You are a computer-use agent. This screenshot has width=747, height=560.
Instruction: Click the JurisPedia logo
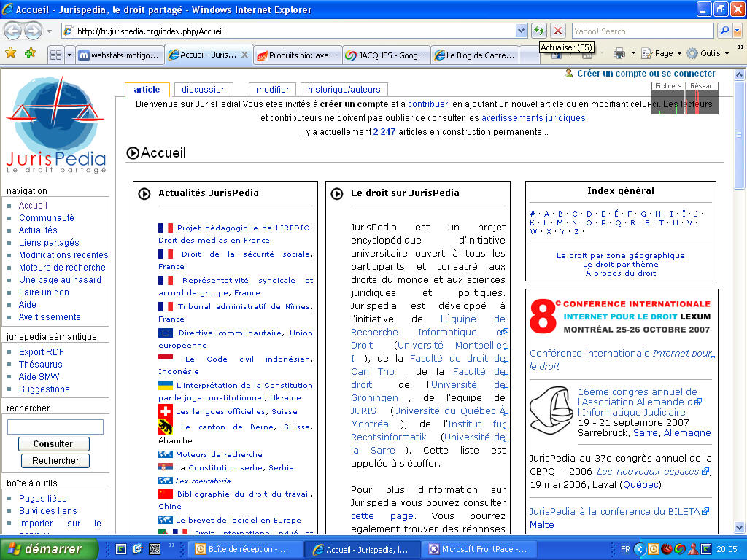[x=56, y=125]
